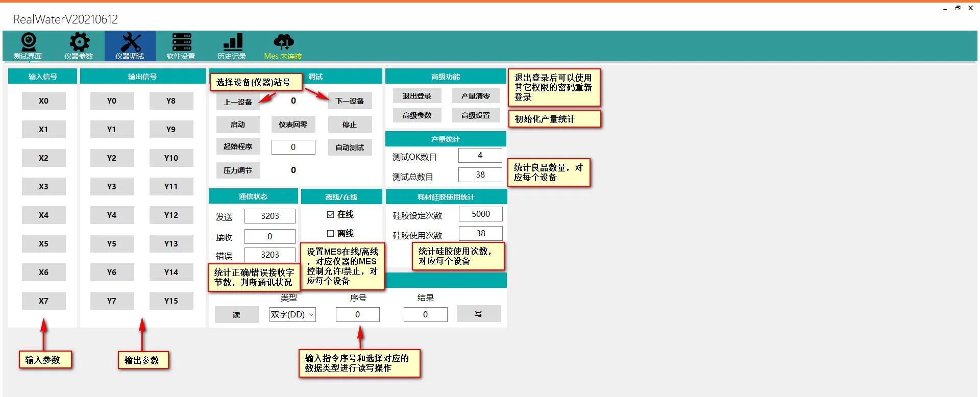Check the 在线 checkbox
980x397 pixels.
(330, 215)
